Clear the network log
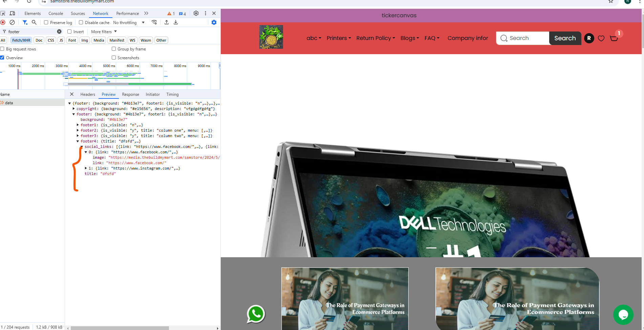This screenshot has width=644, height=330. click(x=12, y=22)
